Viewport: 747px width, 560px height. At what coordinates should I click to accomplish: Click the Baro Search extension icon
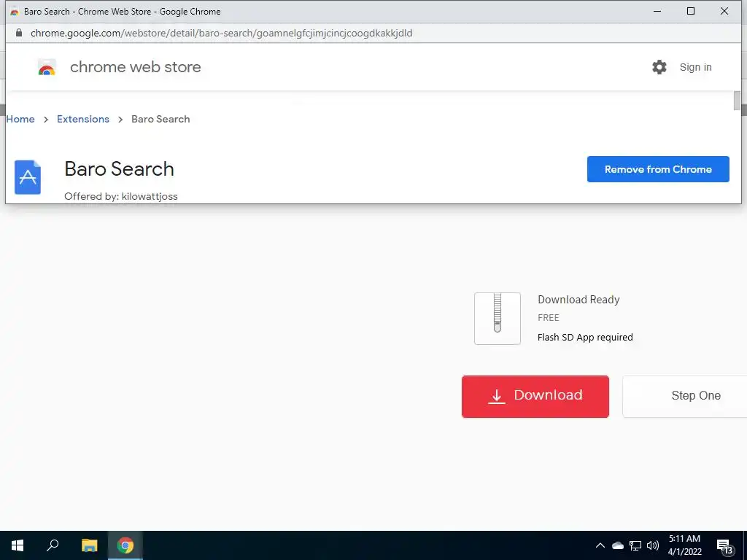click(28, 177)
